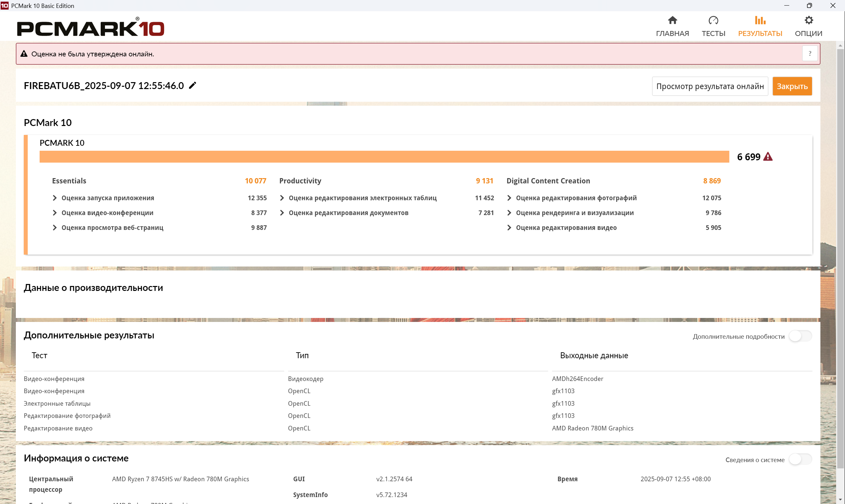Expand Оценка видео-конференции details
This screenshot has height=504, width=845.
click(54, 213)
